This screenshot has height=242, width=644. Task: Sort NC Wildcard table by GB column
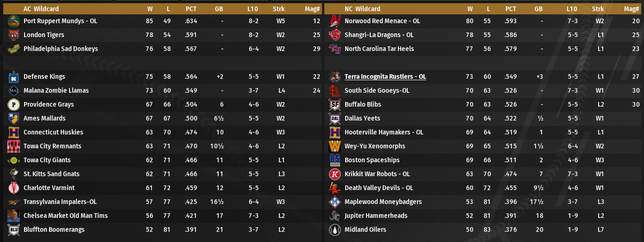tap(538, 9)
